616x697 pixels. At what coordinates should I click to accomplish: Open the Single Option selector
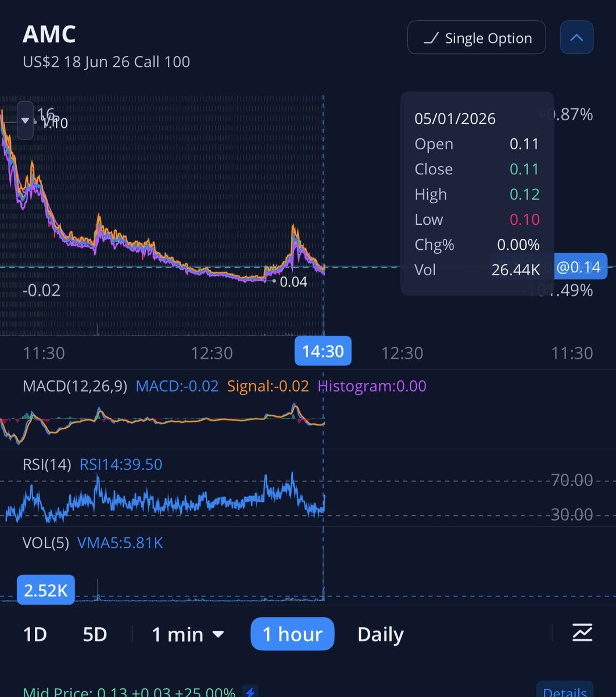pos(477,38)
